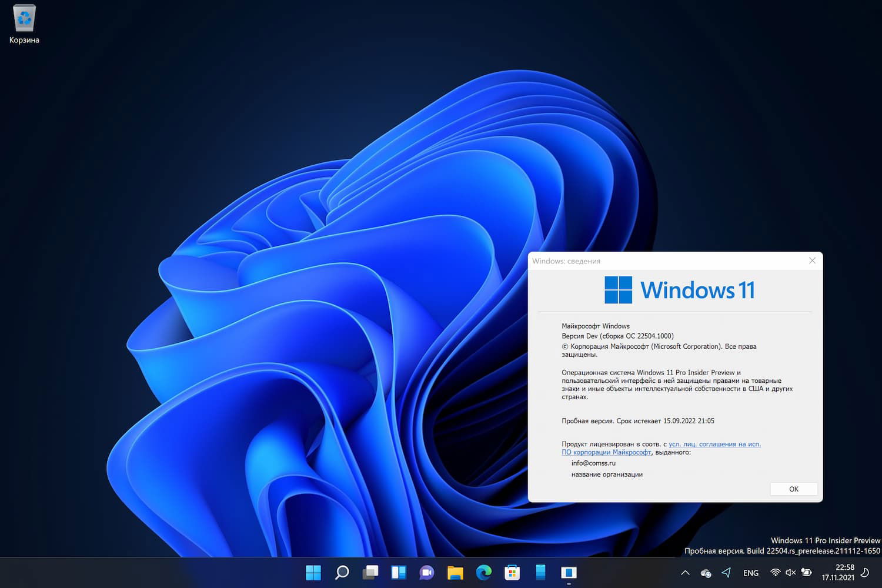Image resolution: width=882 pixels, height=588 pixels.
Task: Open the Microsoft Store
Action: point(512,572)
